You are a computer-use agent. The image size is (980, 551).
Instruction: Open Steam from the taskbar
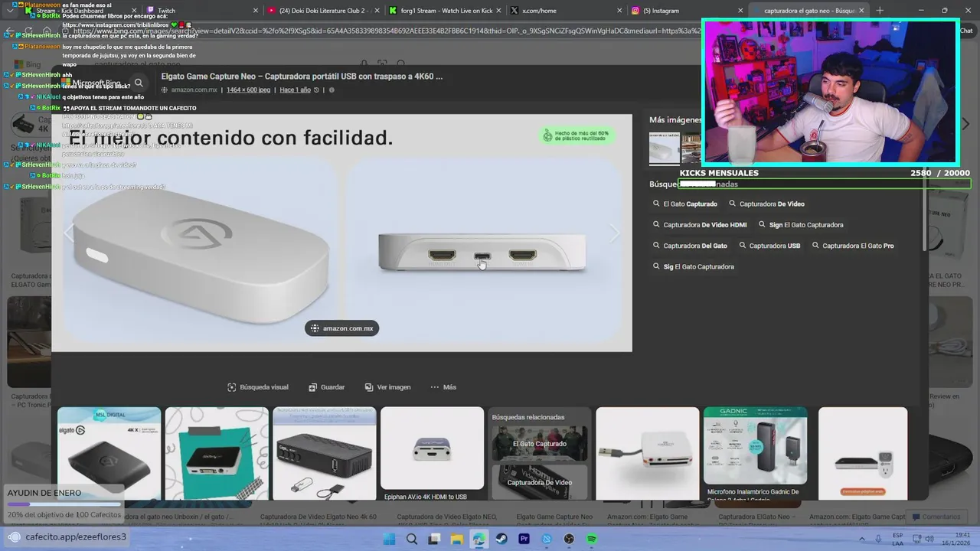point(501,539)
